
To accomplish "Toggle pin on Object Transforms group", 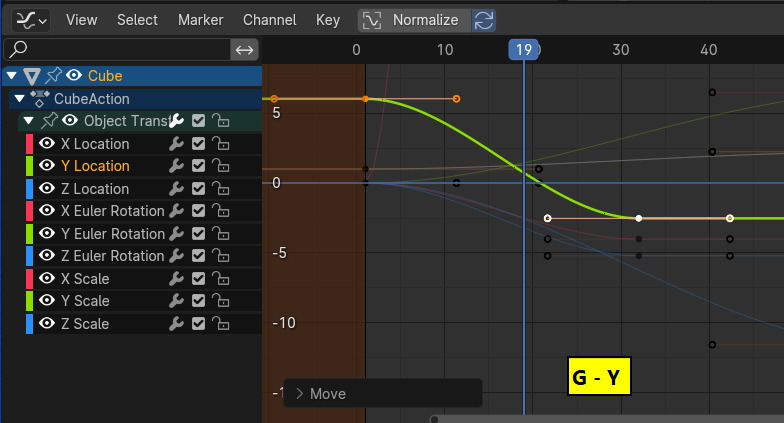I will point(49,120).
